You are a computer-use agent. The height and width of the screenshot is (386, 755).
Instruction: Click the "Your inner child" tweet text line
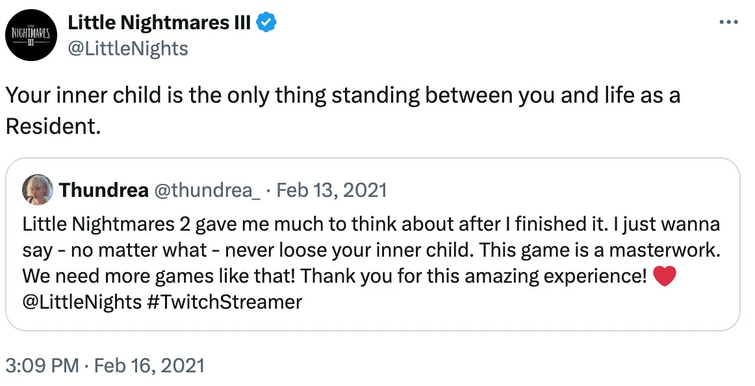[343, 96]
